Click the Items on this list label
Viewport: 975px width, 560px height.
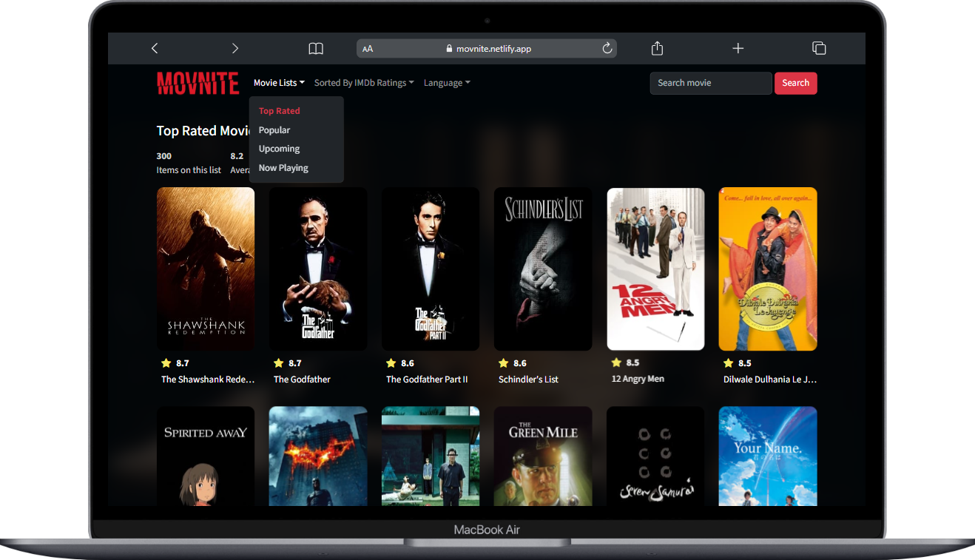189,170
